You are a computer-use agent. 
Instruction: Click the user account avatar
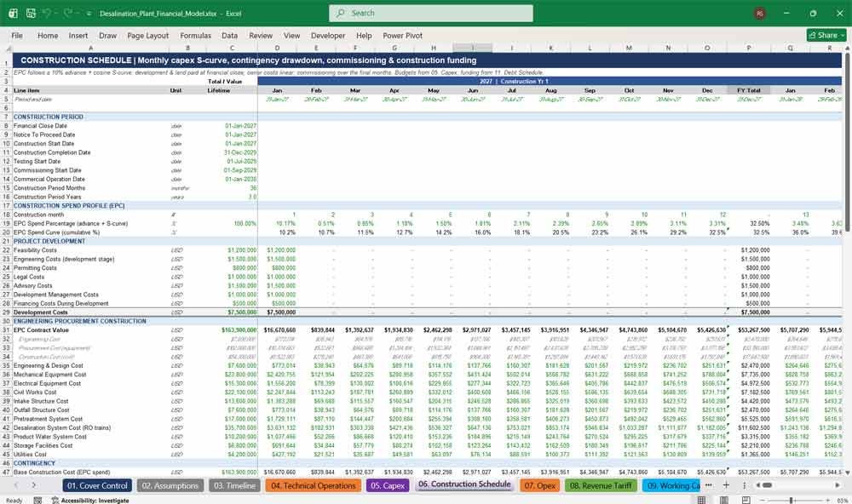(x=760, y=14)
